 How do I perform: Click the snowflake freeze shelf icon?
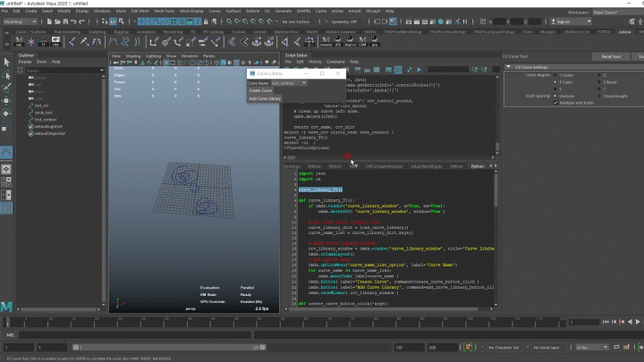(31, 41)
